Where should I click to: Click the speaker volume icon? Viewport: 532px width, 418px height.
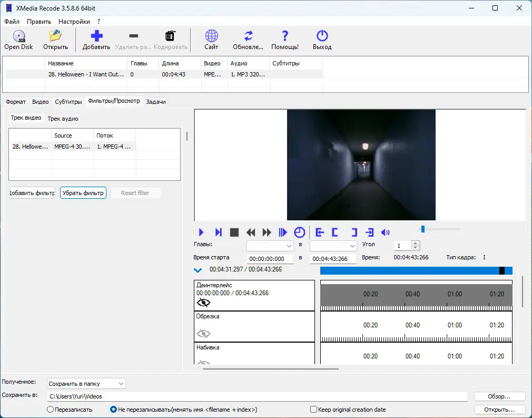coord(386,232)
